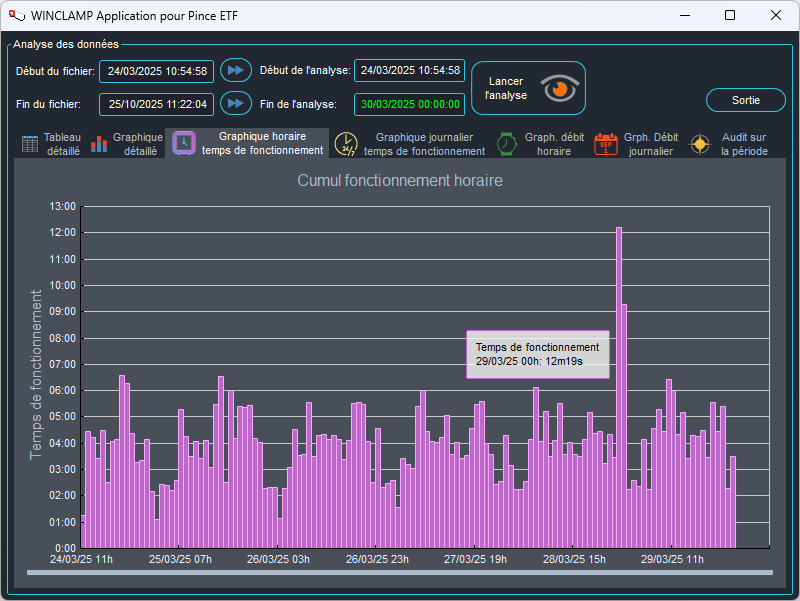Click the yellow 24-hour clock icon
The width and height of the screenshot is (800, 601).
tap(345, 144)
